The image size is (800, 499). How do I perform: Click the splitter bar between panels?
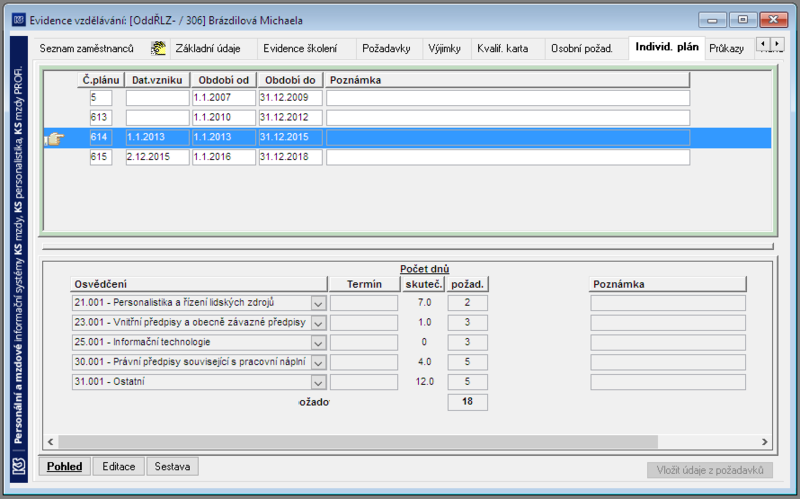tap(408, 247)
